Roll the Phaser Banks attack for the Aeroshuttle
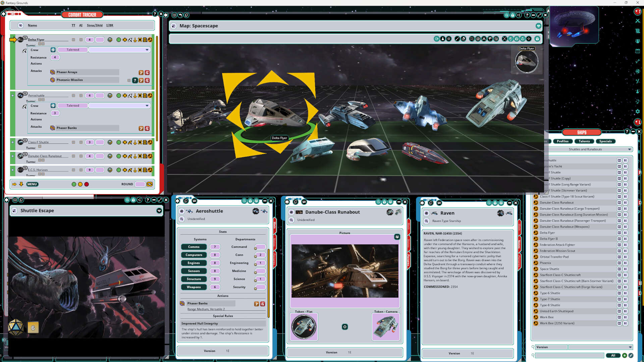 [141, 128]
